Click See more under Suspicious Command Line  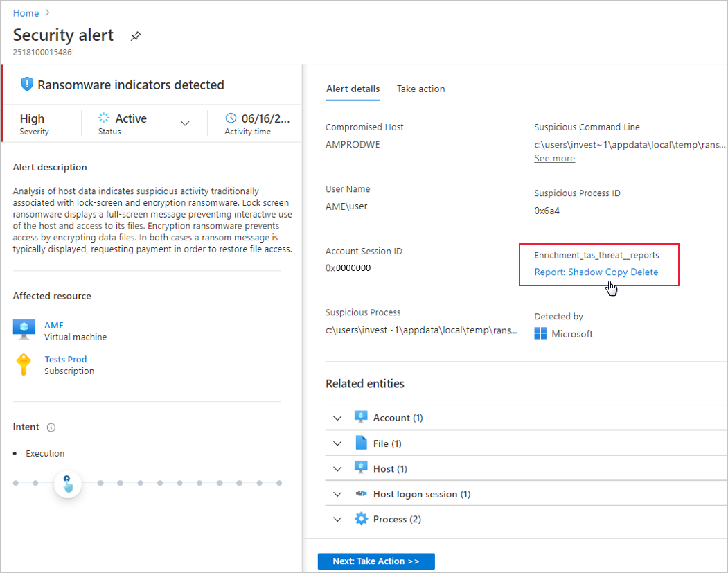point(554,158)
